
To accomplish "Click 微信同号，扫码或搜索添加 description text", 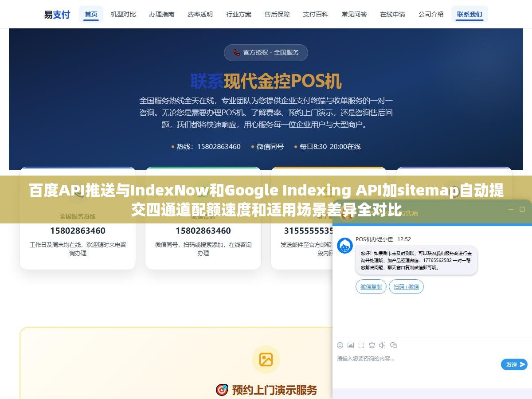I will [x=203, y=249].
